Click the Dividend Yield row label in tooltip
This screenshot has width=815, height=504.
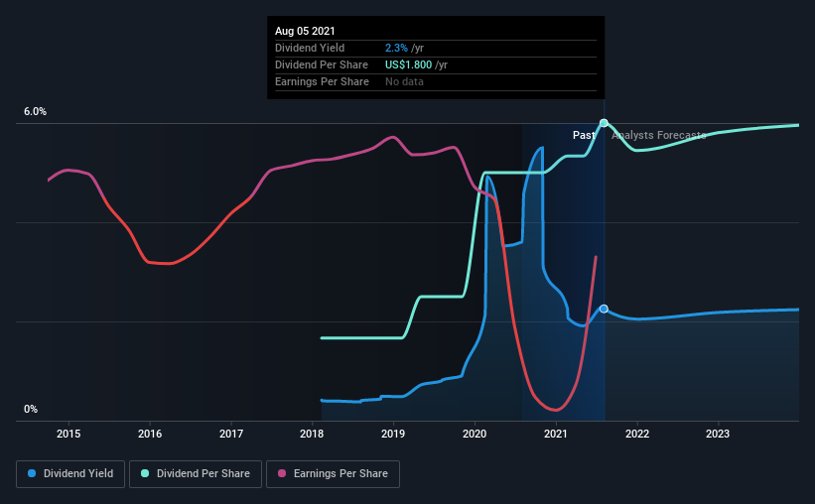tap(310, 48)
